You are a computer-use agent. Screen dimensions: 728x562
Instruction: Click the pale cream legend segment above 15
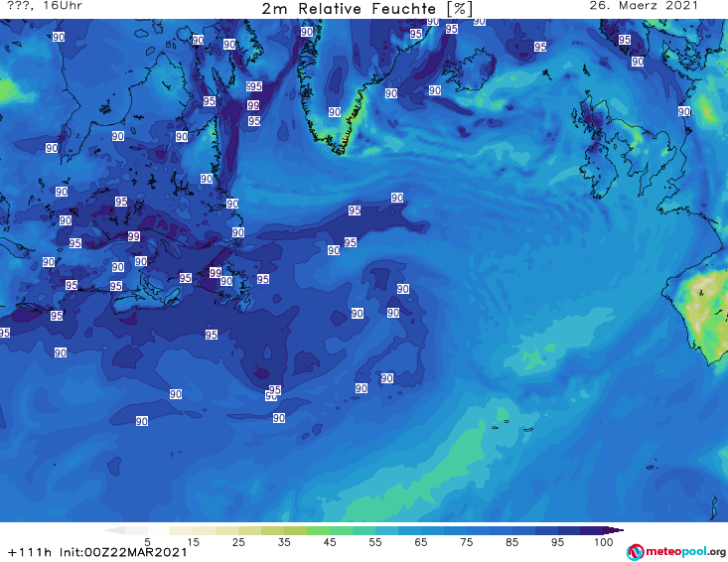[181, 530]
